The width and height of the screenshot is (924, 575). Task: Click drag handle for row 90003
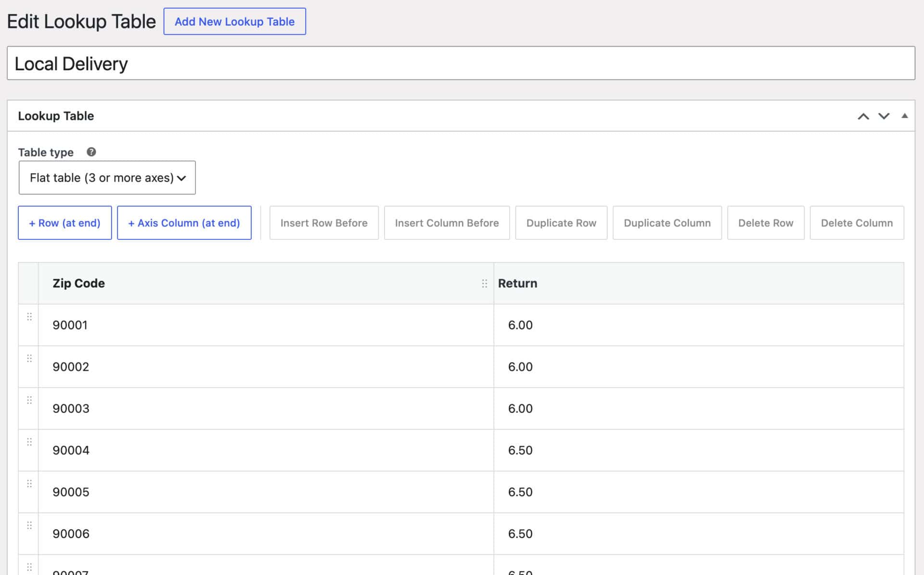point(29,400)
